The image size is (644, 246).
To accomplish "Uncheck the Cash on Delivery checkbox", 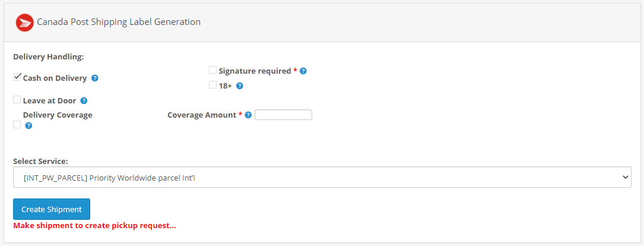I will point(17,77).
